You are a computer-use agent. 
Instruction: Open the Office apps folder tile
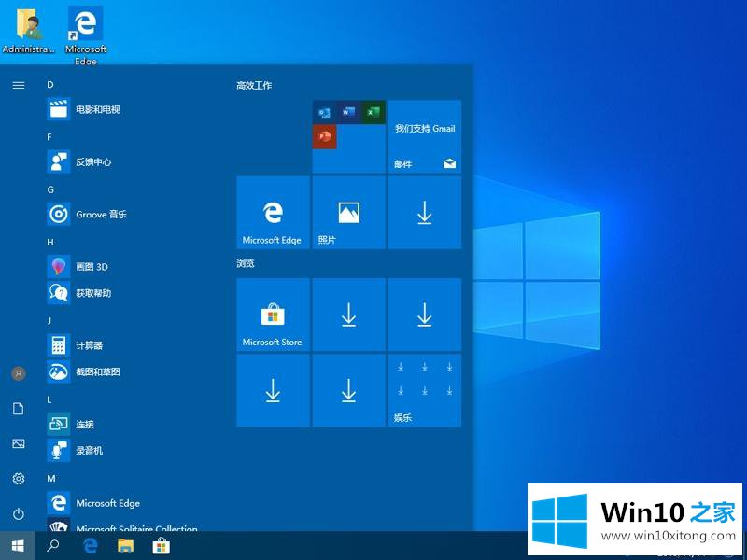click(348, 136)
